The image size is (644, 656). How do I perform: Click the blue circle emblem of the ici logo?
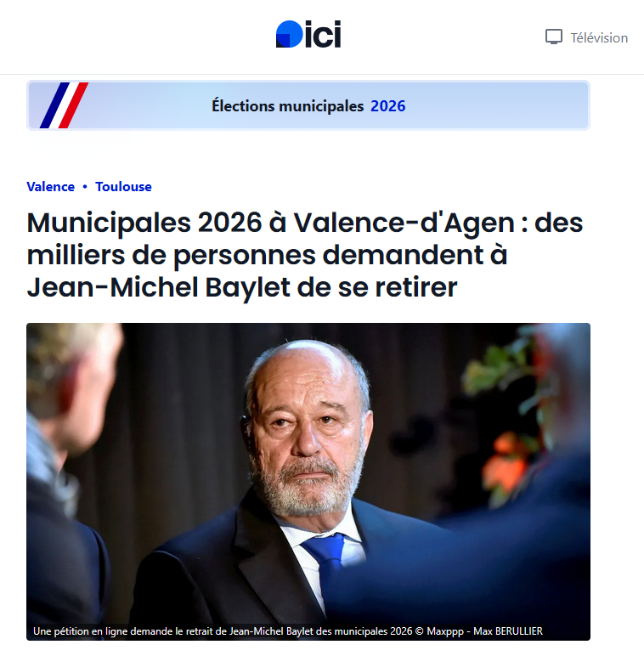point(288,34)
